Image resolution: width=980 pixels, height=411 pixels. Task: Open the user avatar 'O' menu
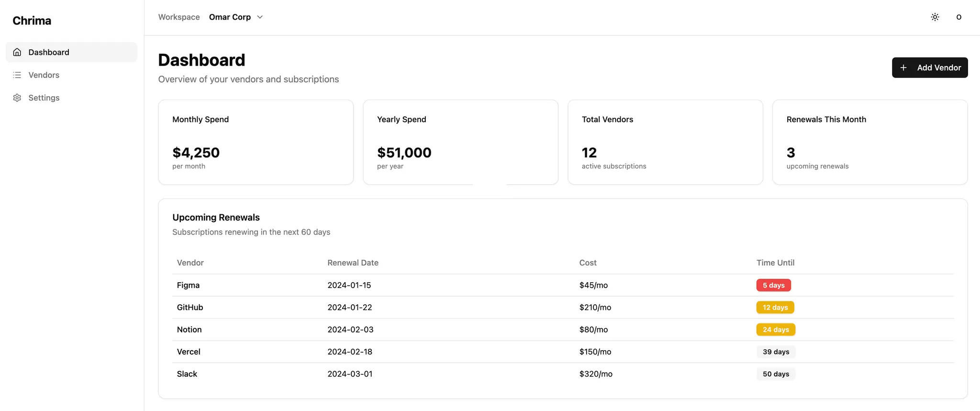point(958,17)
